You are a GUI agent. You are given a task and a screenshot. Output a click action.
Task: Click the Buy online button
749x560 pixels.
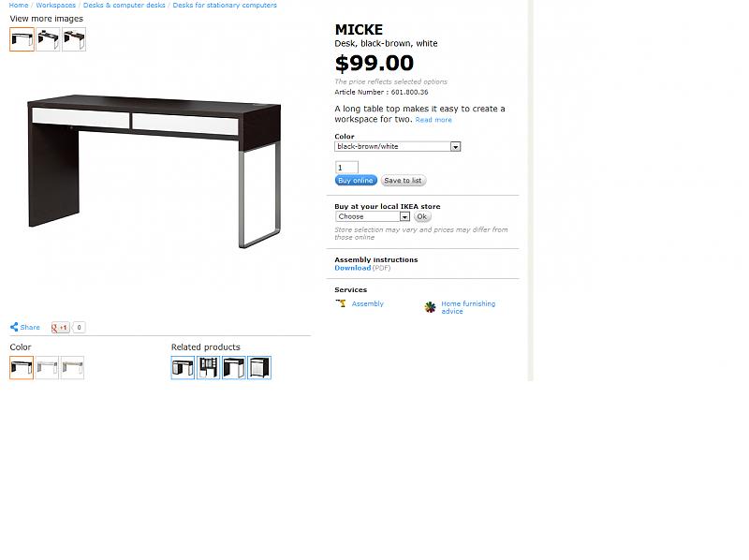(x=356, y=181)
